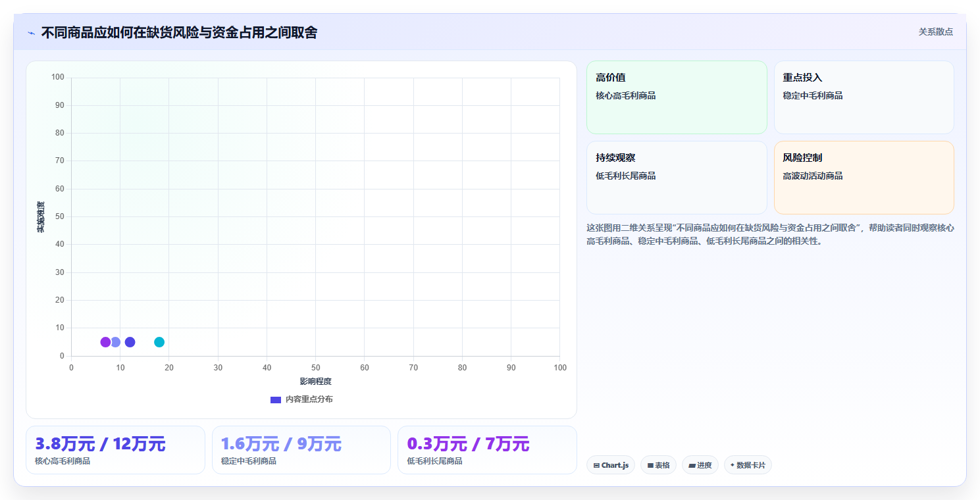Select the cyan scatter point
The width and height of the screenshot is (980, 500).
pyautogui.click(x=159, y=342)
